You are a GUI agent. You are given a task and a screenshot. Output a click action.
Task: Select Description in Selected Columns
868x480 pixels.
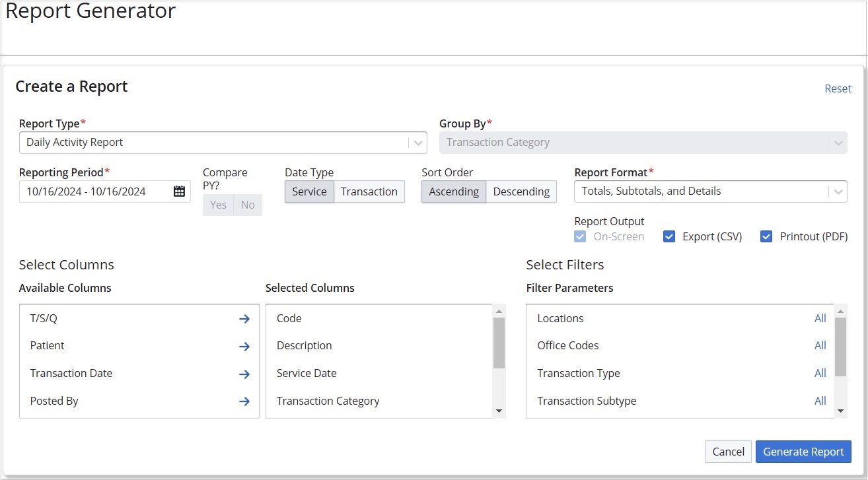[304, 345]
